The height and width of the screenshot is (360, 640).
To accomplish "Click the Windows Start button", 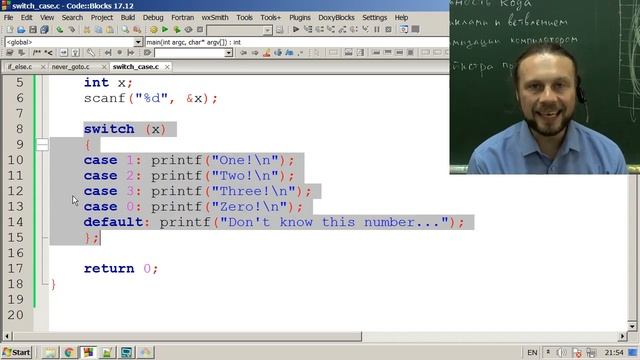I will (x=17, y=352).
